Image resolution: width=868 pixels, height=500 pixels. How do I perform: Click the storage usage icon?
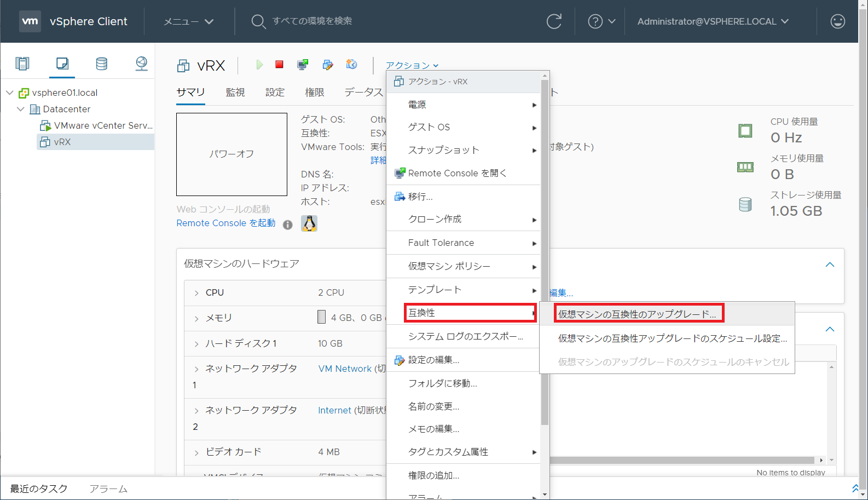coord(745,204)
